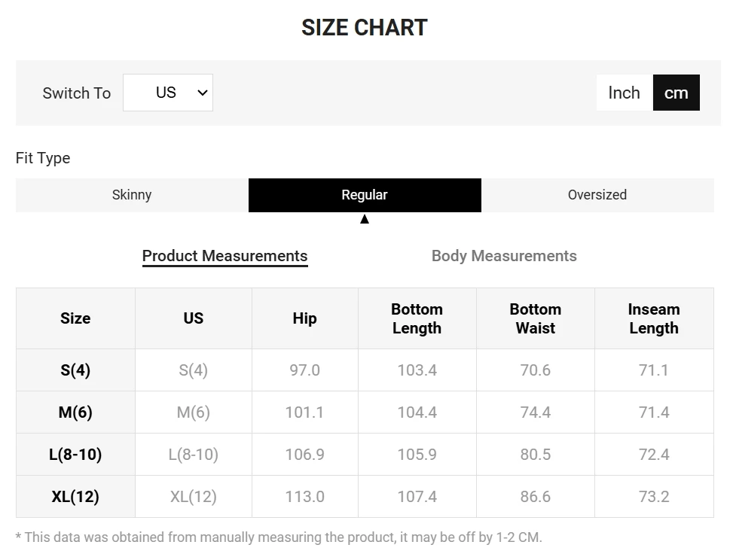Choose the Skinny fit type
Screen dimensions: 733x560
pos(132,195)
